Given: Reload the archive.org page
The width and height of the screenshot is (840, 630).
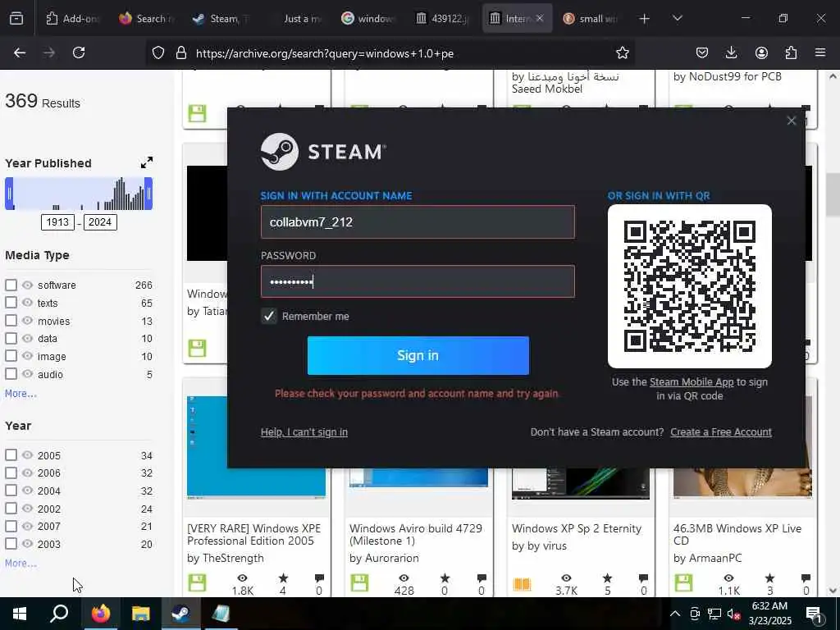Looking at the screenshot, I should point(79,52).
